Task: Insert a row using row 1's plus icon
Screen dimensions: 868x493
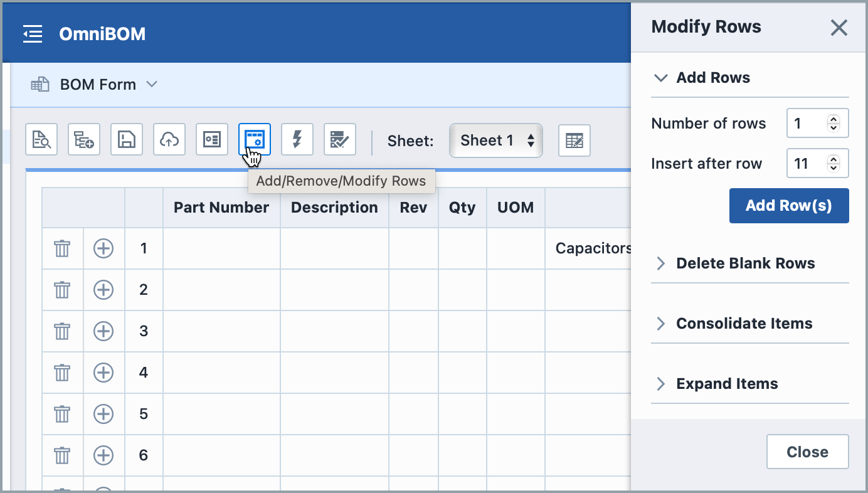Action: pos(103,248)
